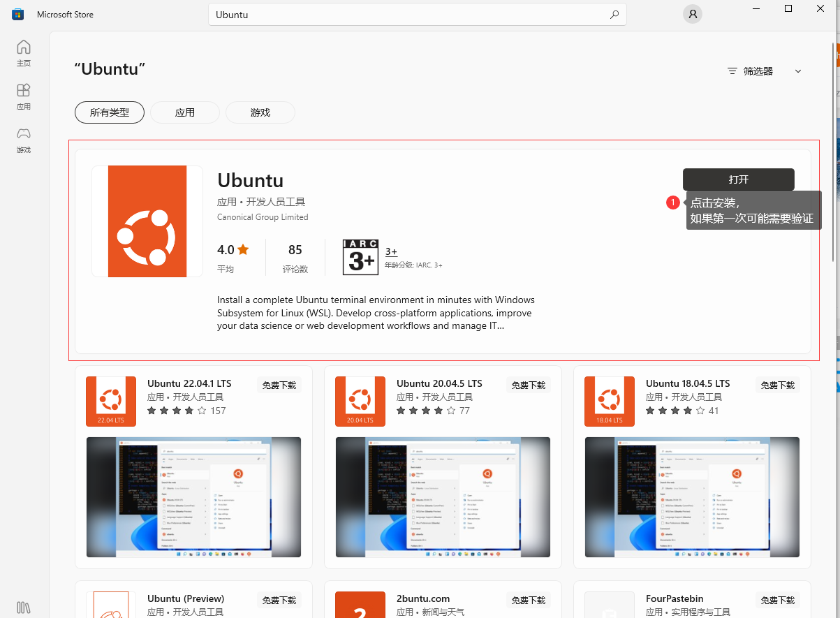This screenshot has width=840, height=618.
Task: Click the 157 ratings count for Ubuntu 22.04.1
Action: (x=218, y=411)
